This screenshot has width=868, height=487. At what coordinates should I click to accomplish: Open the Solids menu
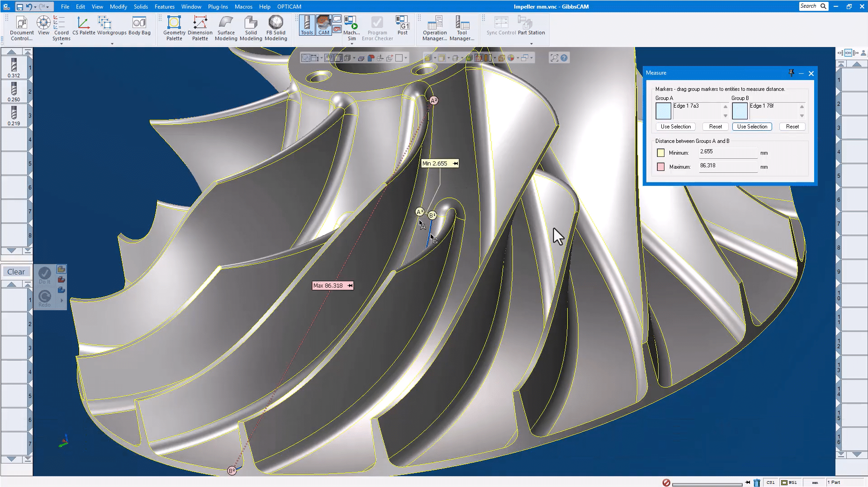[141, 7]
